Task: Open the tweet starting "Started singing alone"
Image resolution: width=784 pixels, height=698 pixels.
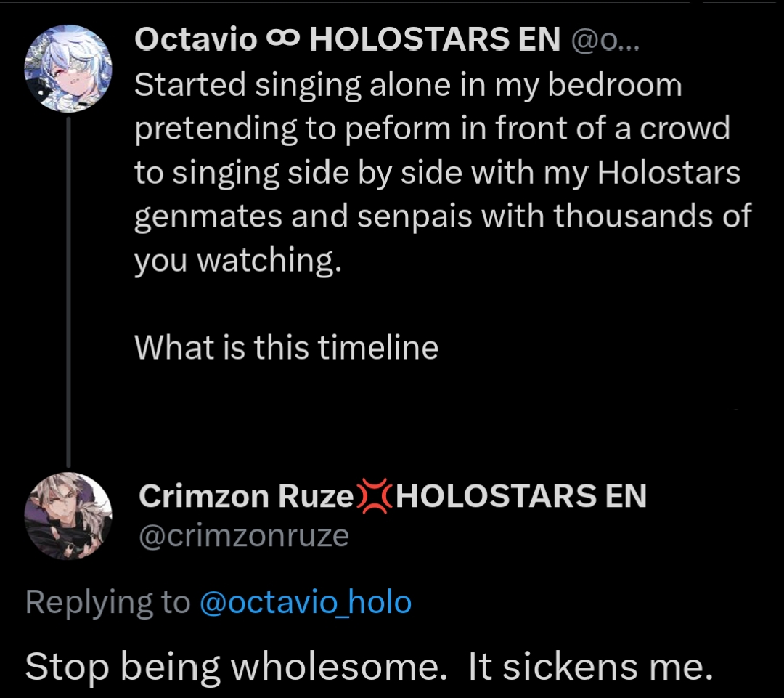Action: click(x=409, y=86)
